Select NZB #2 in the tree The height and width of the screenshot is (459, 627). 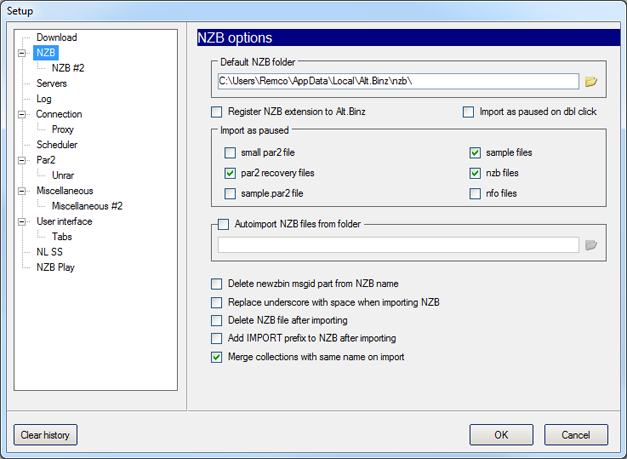pos(68,68)
